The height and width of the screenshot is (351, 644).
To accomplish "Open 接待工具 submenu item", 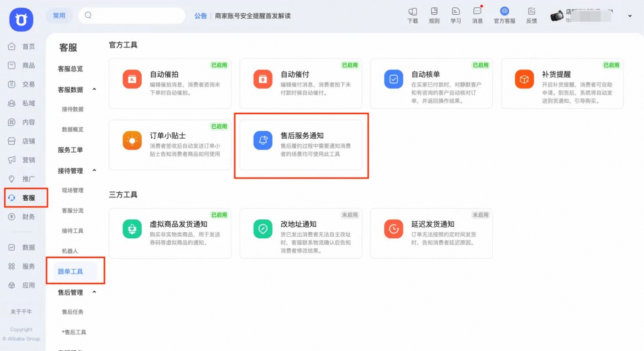I will coord(72,231).
